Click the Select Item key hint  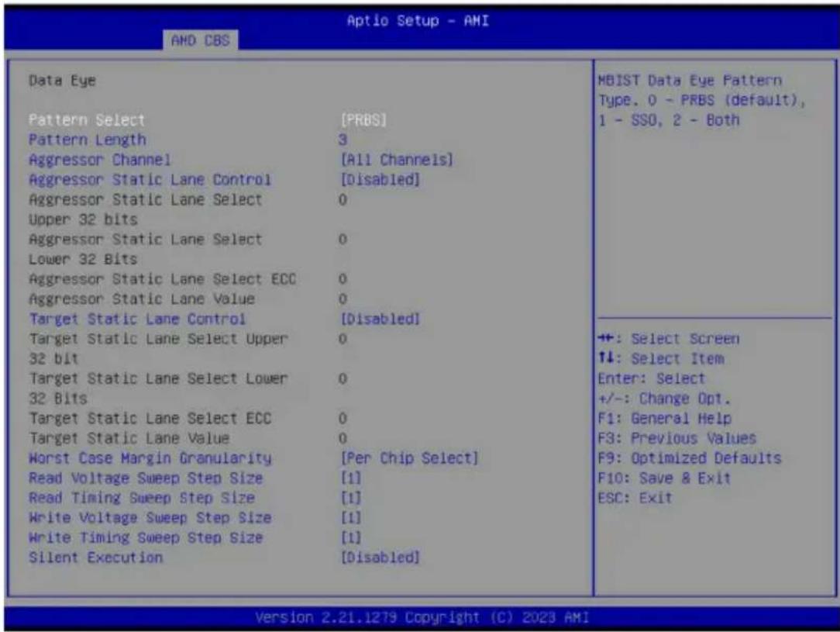tap(661, 358)
